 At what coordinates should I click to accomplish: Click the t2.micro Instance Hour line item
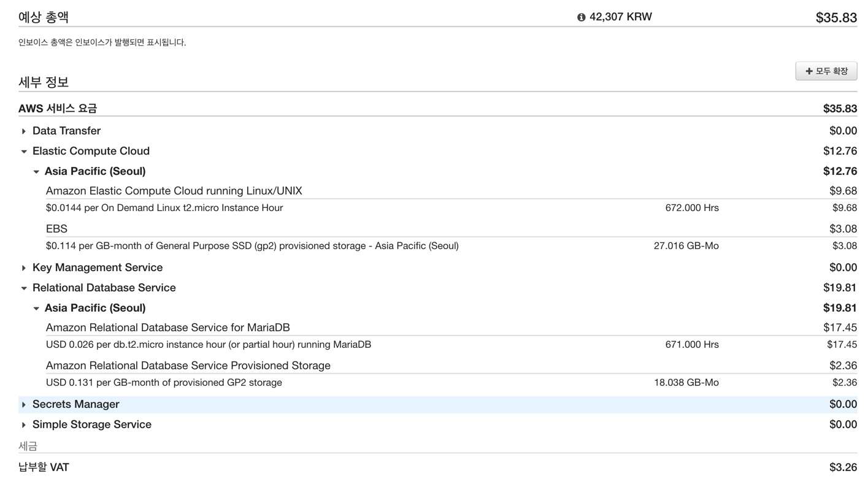click(164, 208)
